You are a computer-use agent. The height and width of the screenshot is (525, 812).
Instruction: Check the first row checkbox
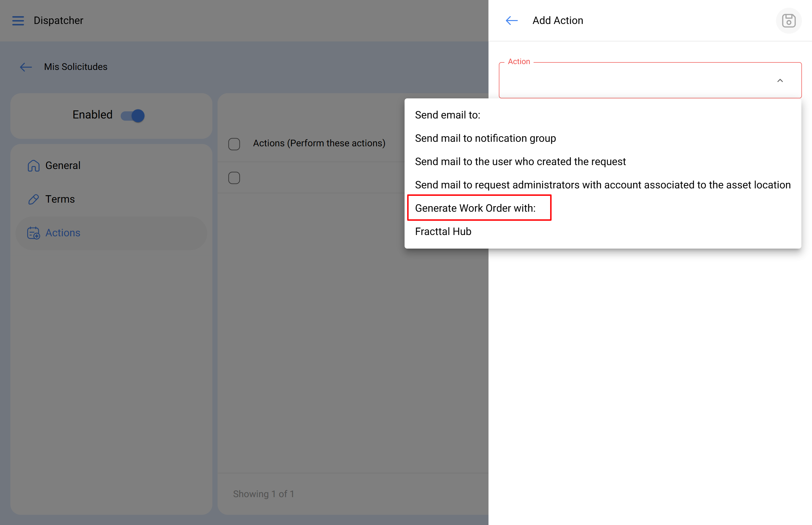pyautogui.click(x=234, y=178)
